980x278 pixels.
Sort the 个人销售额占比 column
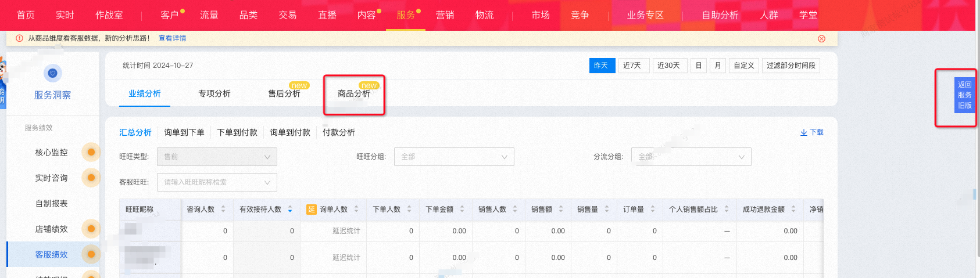click(x=727, y=209)
